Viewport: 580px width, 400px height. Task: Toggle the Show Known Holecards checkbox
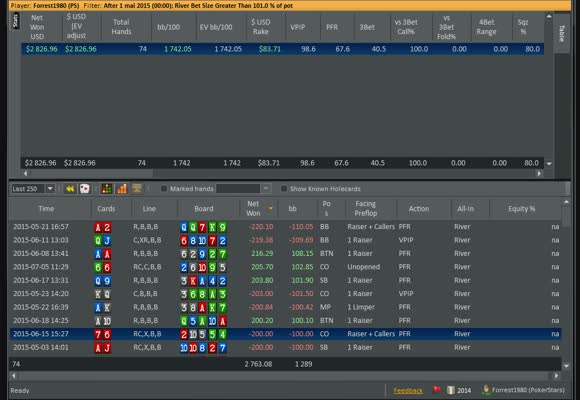click(284, 189)
